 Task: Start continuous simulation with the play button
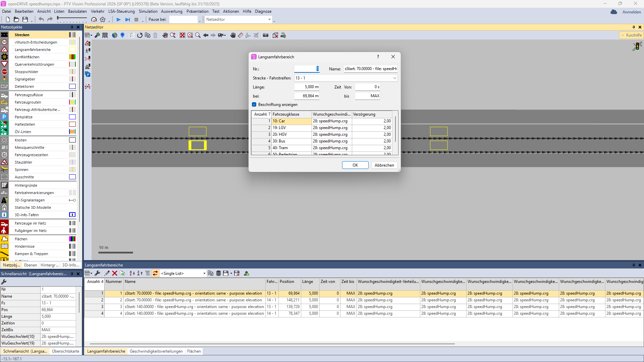point(118,19)
